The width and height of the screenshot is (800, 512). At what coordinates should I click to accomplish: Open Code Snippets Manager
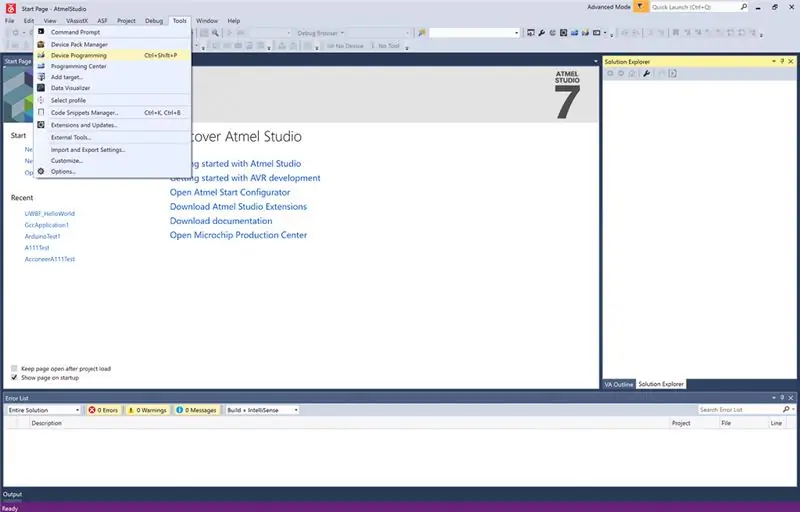112,113
